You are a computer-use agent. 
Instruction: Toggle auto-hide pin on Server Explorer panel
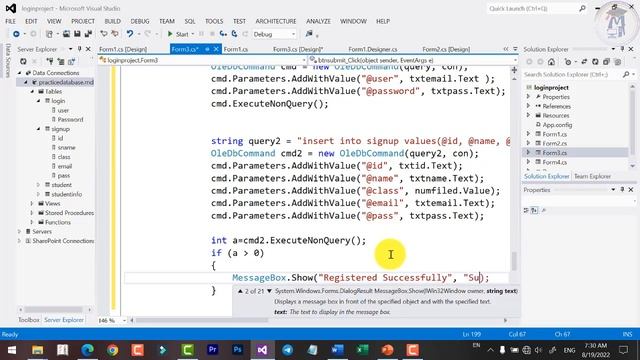click(x=80, y=49)
